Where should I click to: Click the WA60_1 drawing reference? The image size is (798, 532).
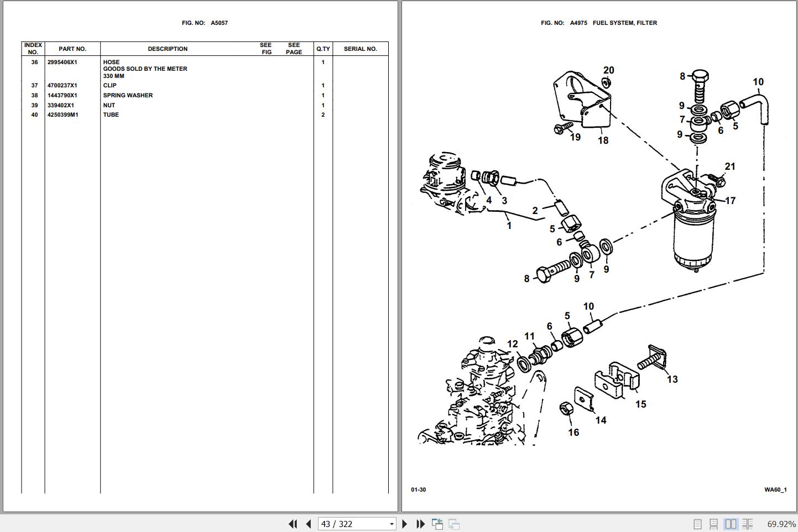point(776,490)
